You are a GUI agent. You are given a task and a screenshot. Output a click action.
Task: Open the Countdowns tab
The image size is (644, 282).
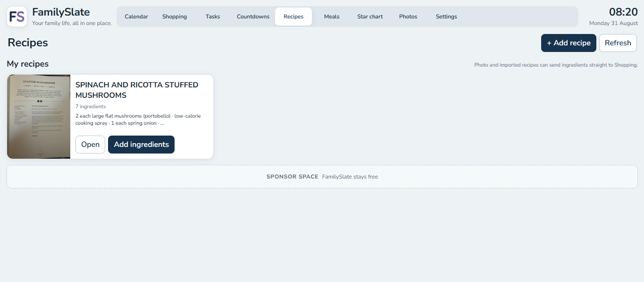pyautogui.click(x=253, y=17)
